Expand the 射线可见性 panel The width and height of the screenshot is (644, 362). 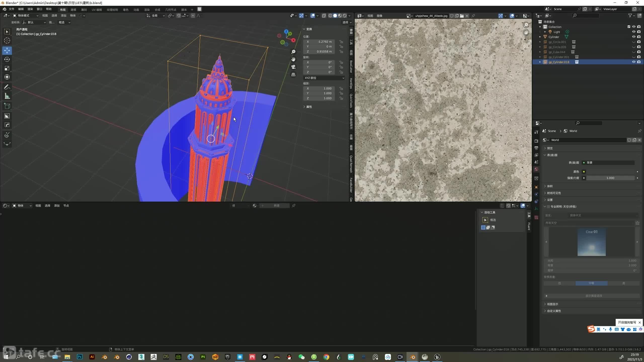coord(554,193)
